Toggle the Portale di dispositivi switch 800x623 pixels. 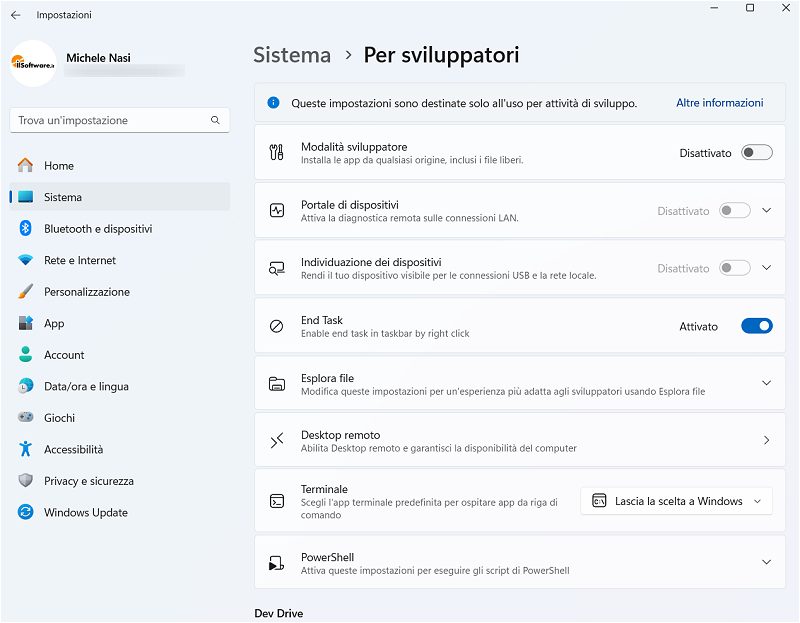(x=734, y=211)
